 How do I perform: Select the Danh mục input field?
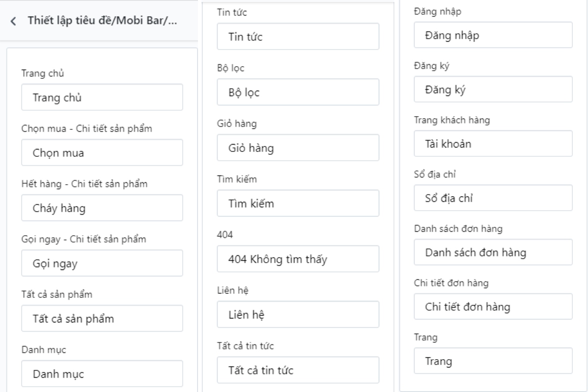point(102,374)
